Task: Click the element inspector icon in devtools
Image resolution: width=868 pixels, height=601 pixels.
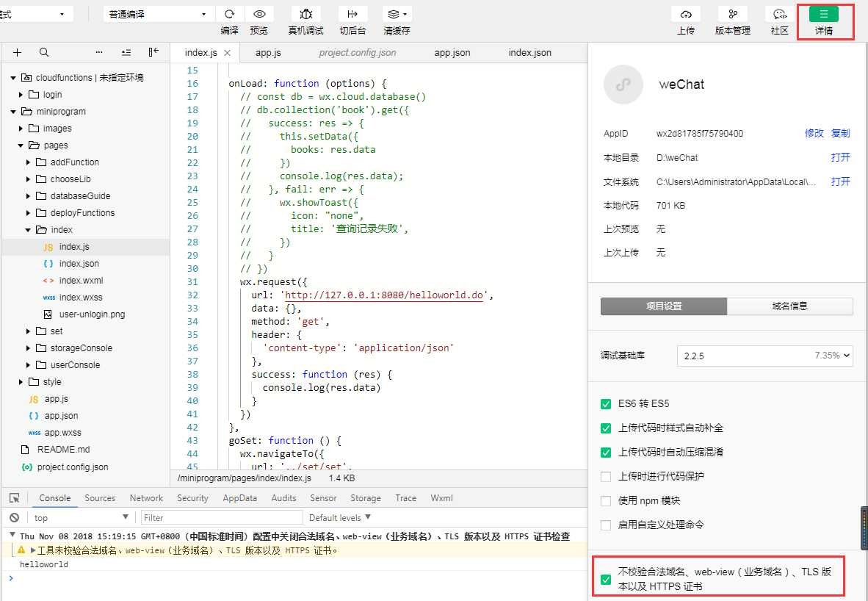Action: pos(15,498)
